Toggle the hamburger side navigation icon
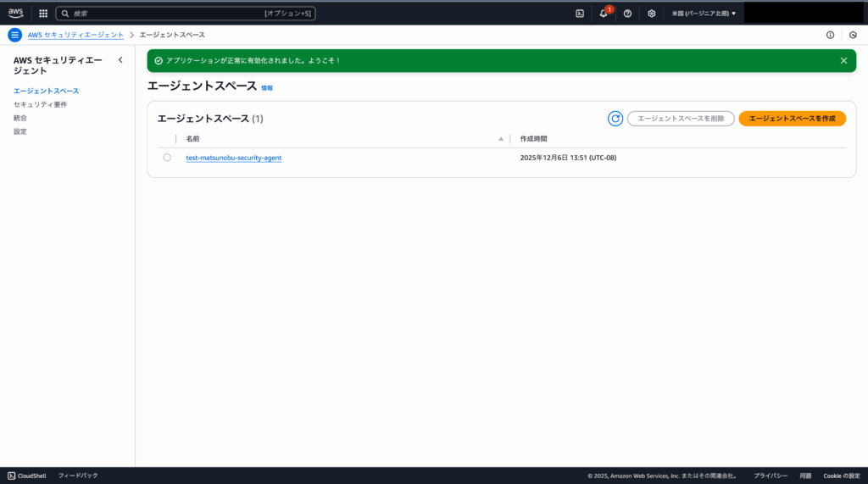The height and width of the screenshot is (484, 868). click(14, 35)
